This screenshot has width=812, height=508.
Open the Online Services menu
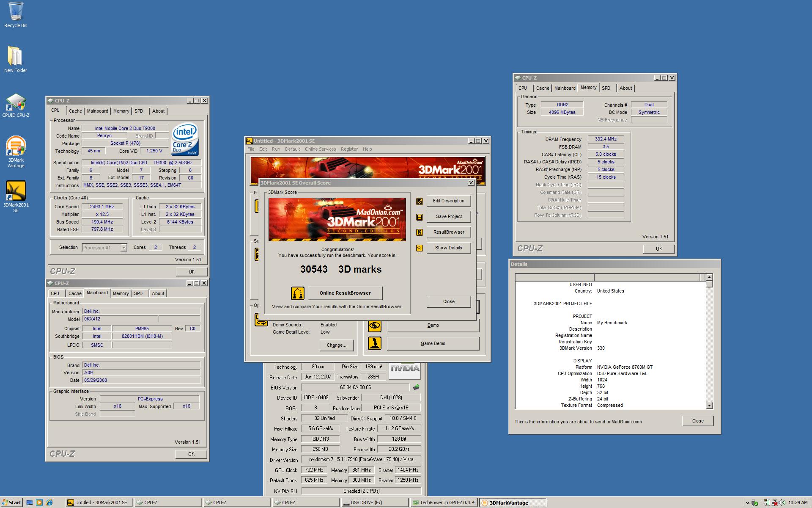pyautogui.click(x=320, y=149)
